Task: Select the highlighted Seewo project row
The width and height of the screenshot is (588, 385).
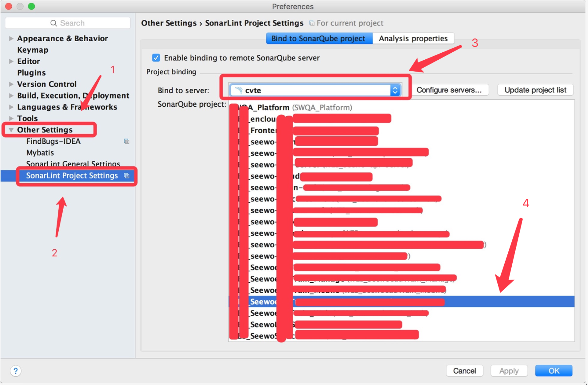Action: [401, 302]
